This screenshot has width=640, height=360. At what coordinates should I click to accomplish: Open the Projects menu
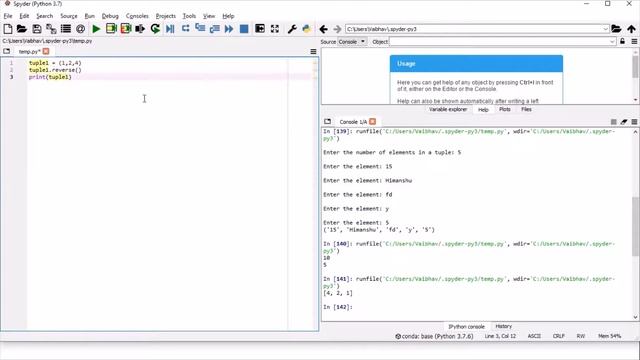click(x=166, y=16)
